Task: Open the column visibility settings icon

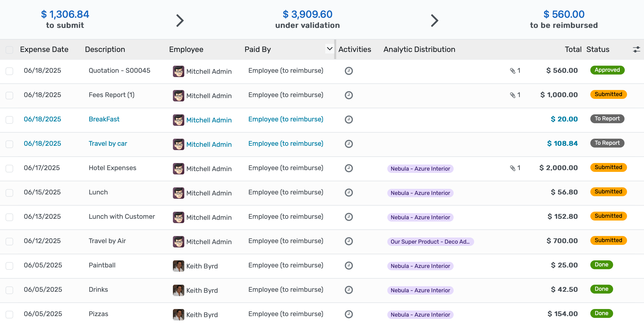Action: [637, 49]
